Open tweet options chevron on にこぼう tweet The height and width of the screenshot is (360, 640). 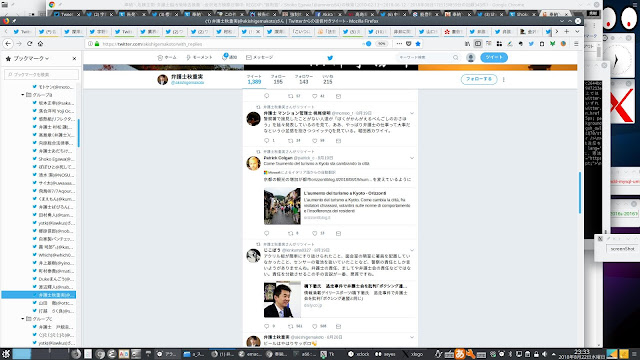pos(412,250)
